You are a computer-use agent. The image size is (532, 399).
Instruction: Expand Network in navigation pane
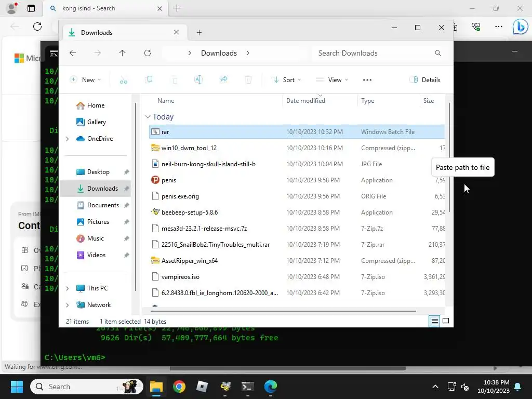click(x=67, y=305)
